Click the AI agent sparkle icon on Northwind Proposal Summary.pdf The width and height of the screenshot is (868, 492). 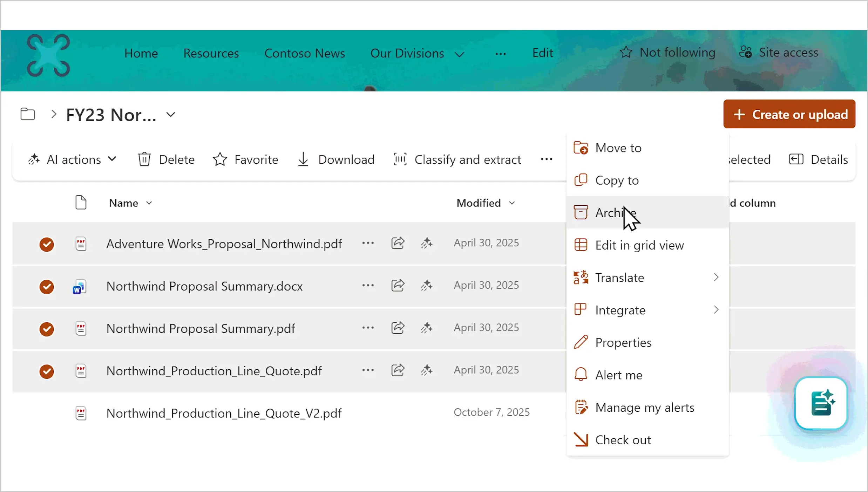pyautogui.click(x=427, y=328)
